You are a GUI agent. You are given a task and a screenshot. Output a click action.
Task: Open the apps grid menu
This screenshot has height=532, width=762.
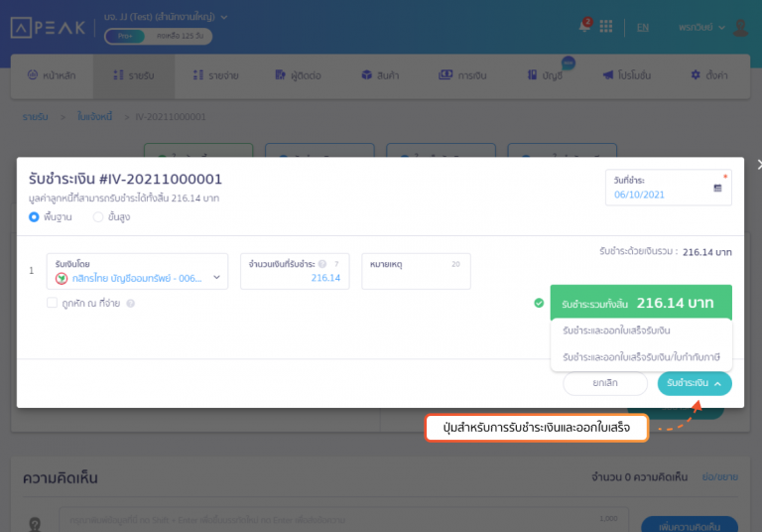point(606,27)
